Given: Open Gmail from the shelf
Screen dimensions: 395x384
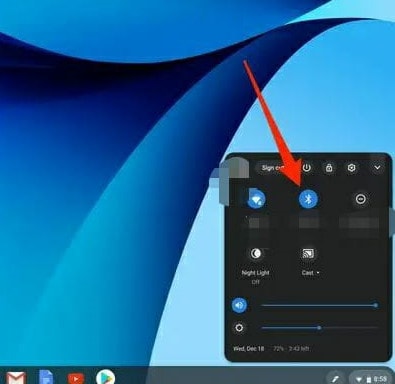Looking at the screenshot, I should (x=16, y=378).
